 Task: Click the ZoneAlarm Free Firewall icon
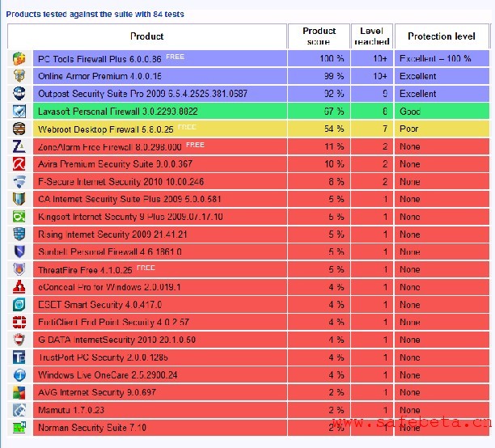coord(19,146)
